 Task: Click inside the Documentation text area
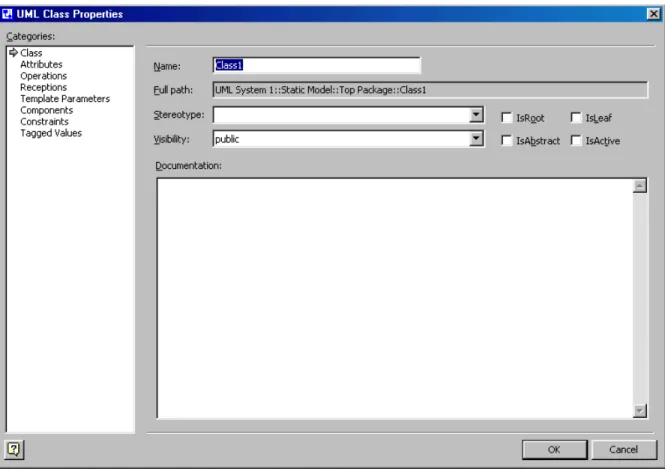coord(394,298)
